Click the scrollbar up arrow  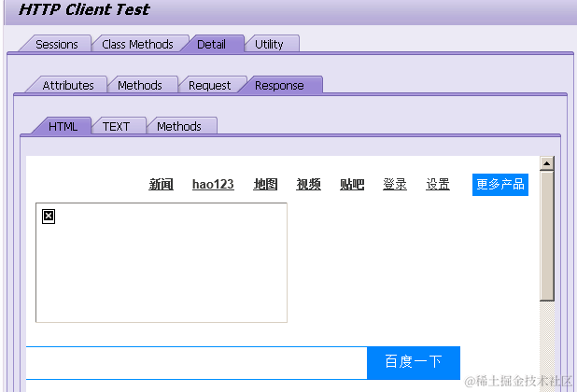pos(547,163)
